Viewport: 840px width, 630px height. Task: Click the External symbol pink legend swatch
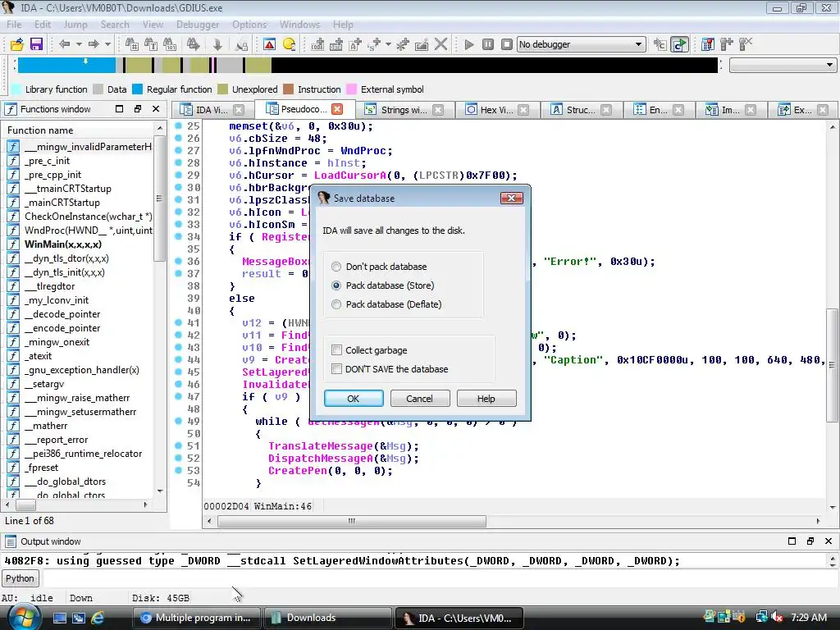tap(351, 89)
